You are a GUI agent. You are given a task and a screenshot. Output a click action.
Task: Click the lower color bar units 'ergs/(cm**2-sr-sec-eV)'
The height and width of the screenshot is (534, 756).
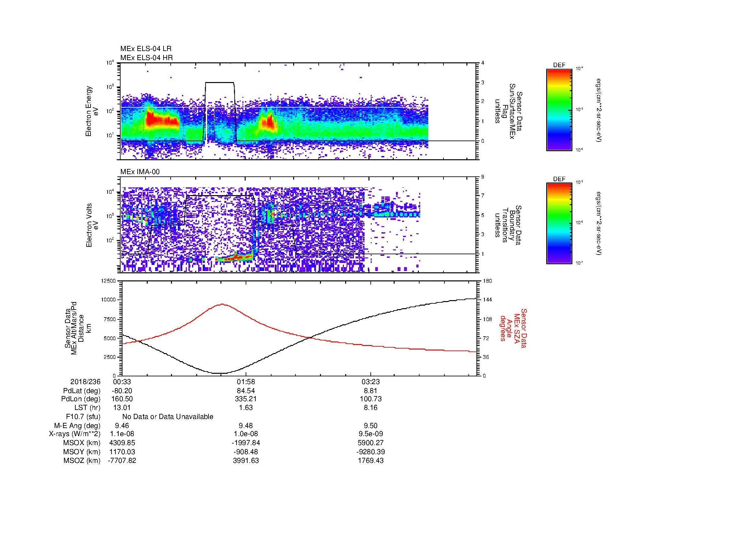(599, 224)
